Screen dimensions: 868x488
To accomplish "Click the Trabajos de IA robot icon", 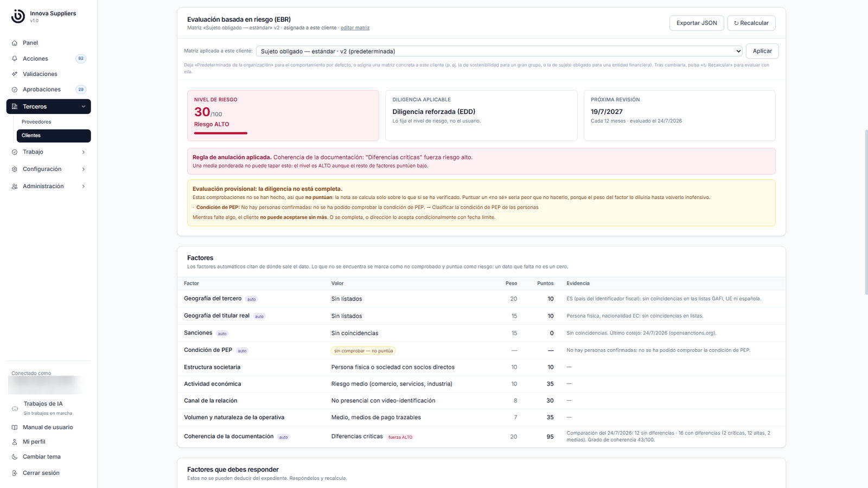I will 15,408.
